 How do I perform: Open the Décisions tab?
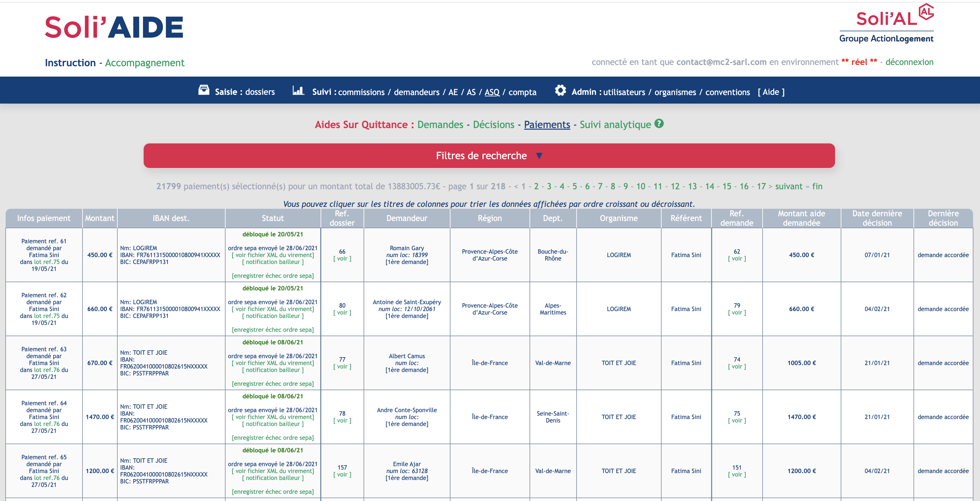[x=493, y=125]
